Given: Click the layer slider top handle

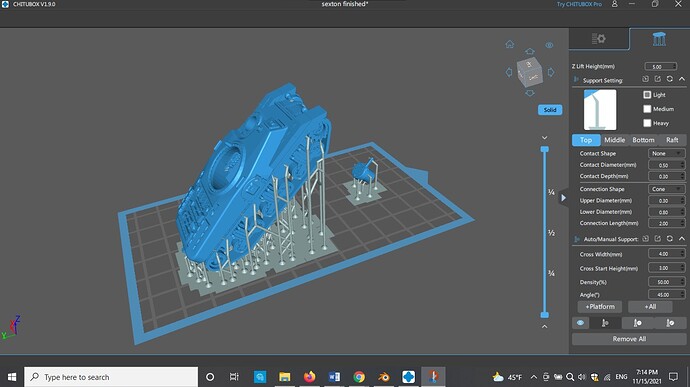Looking at the screenshot, I should tap(545, 150).
